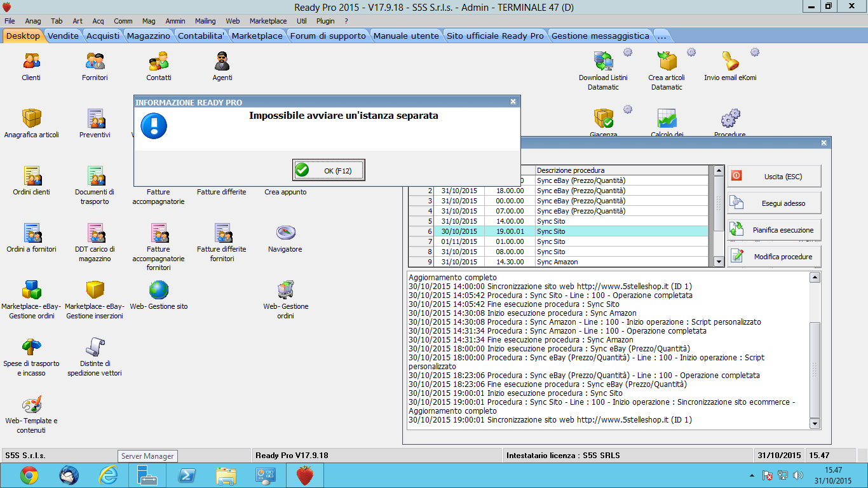This screenshot has width=868, height=488.
Task: Open Web Gestione sito globe icon
Action: click(x=158, y=290)
